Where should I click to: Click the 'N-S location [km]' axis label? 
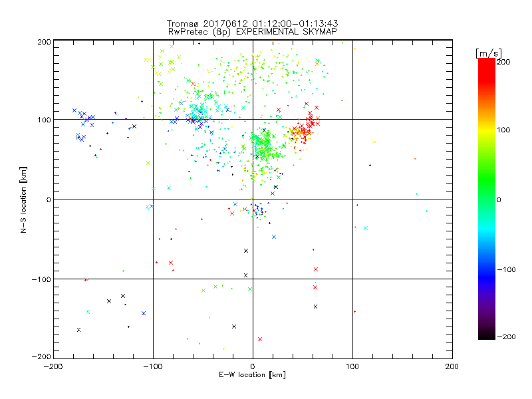23,199
